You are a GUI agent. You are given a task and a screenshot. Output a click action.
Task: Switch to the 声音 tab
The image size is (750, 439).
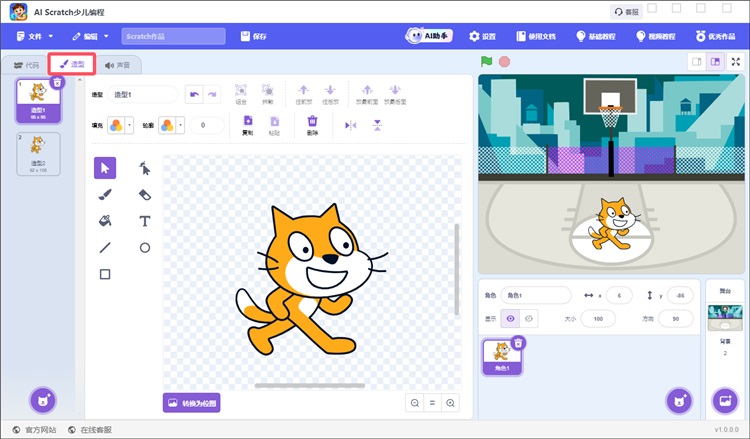(117, 65)
